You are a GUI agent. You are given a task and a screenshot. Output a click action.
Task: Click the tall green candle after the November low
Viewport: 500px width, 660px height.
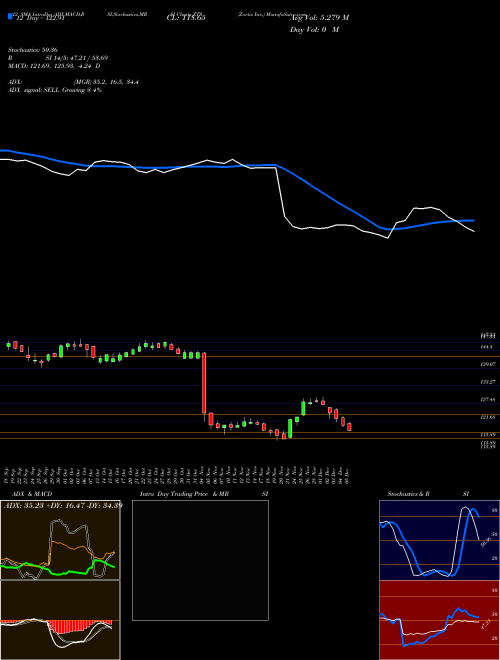(x=290, y=428)
